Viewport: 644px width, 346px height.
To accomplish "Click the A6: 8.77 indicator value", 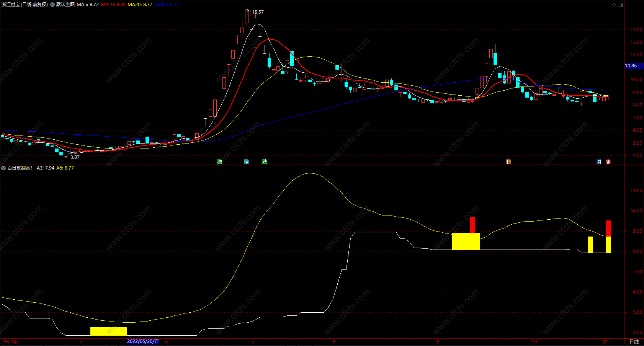I will tap(65, 168).
